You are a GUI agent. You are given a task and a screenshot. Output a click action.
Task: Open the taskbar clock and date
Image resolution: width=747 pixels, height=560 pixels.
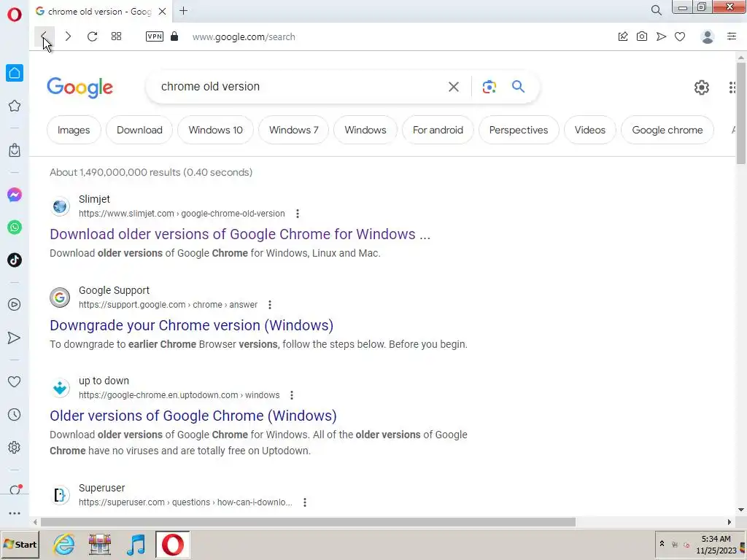coord(716,544)
